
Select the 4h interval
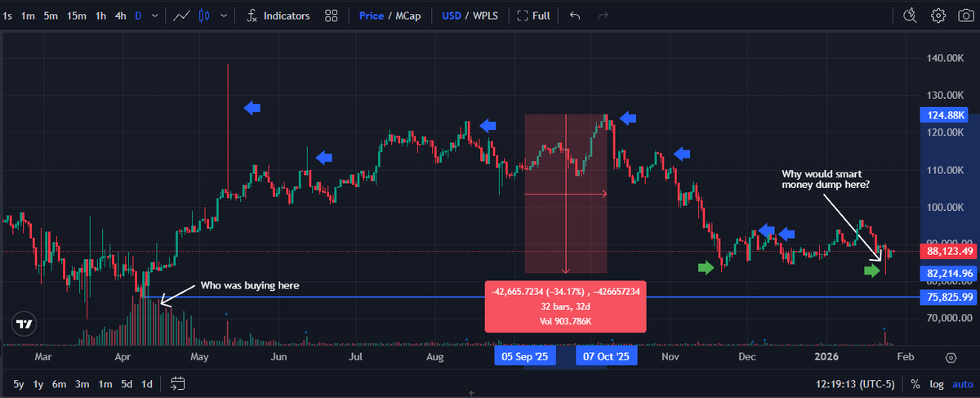[x=121, y=16]
